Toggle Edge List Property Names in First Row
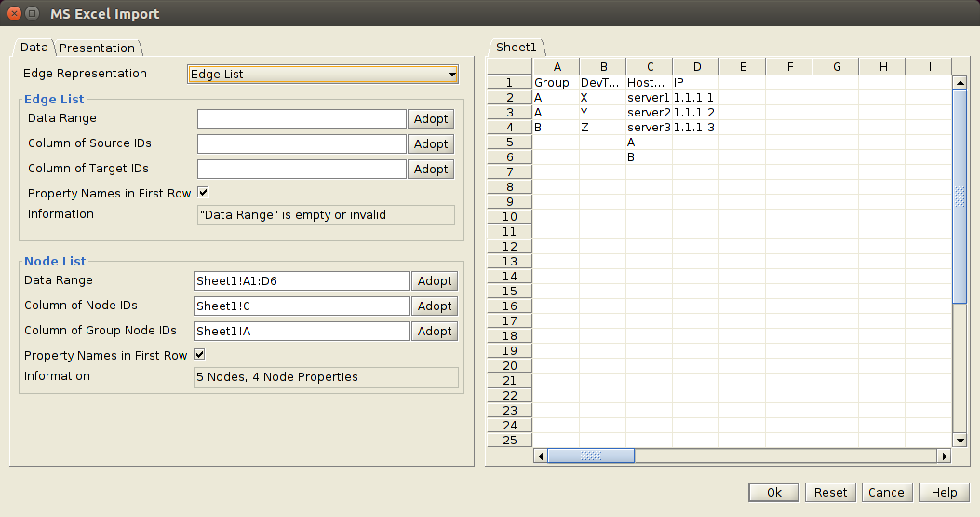The width and height of the screenshot is (980, 517). click(x=203, y=192)
